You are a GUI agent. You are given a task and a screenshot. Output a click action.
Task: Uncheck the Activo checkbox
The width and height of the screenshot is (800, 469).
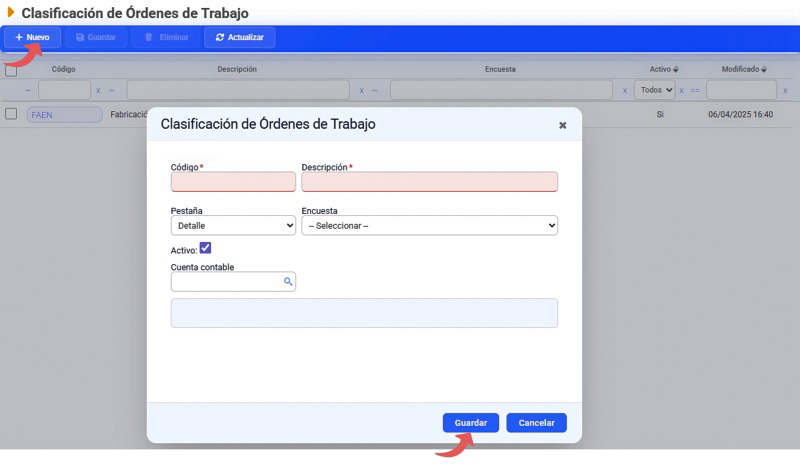[x=205, y=248]
